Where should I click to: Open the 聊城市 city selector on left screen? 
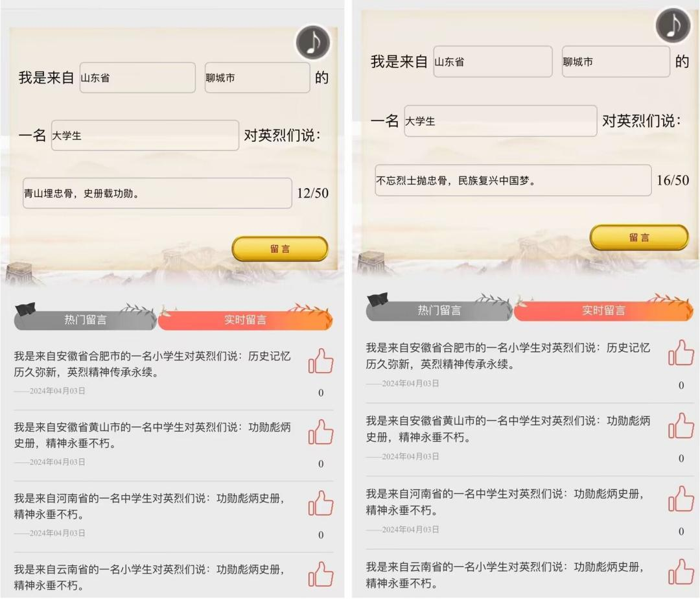pos(257,78)
